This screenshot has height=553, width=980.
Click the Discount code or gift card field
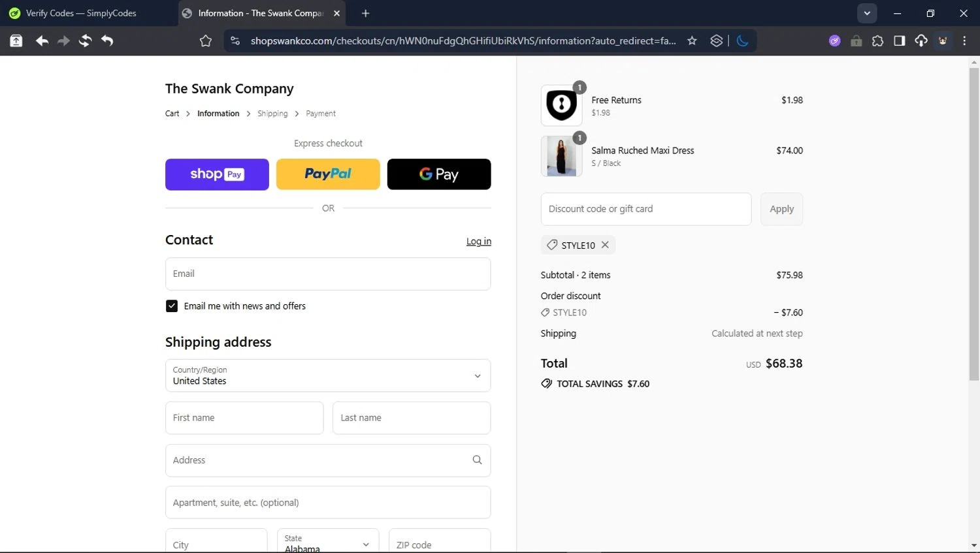tap(646, 209)
